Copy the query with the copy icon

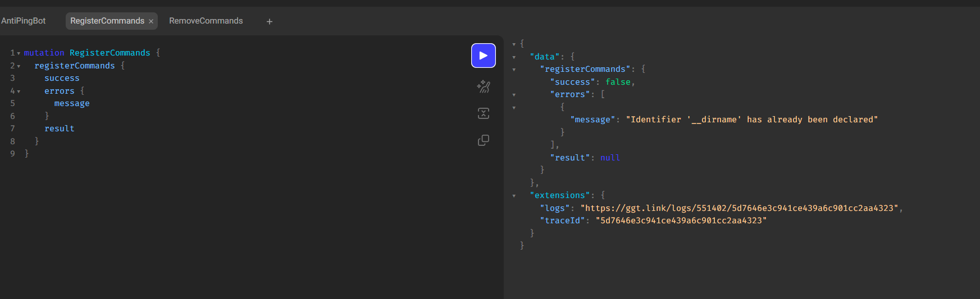coord(483,140)
